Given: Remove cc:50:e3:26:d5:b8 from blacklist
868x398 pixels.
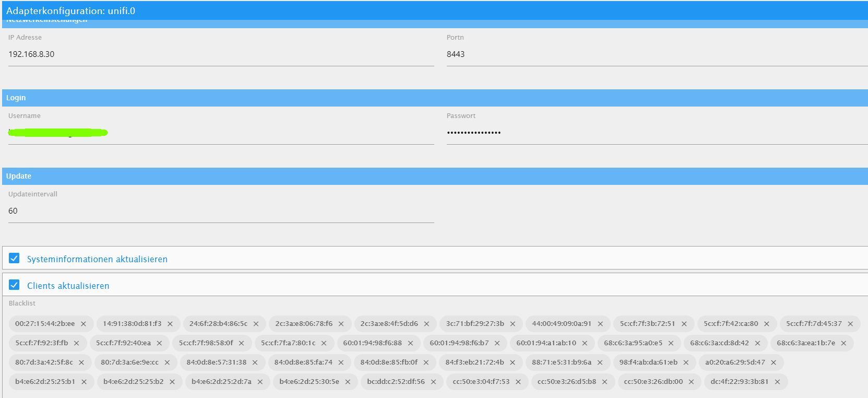Looking at the screenshot, I should point(605,382).
